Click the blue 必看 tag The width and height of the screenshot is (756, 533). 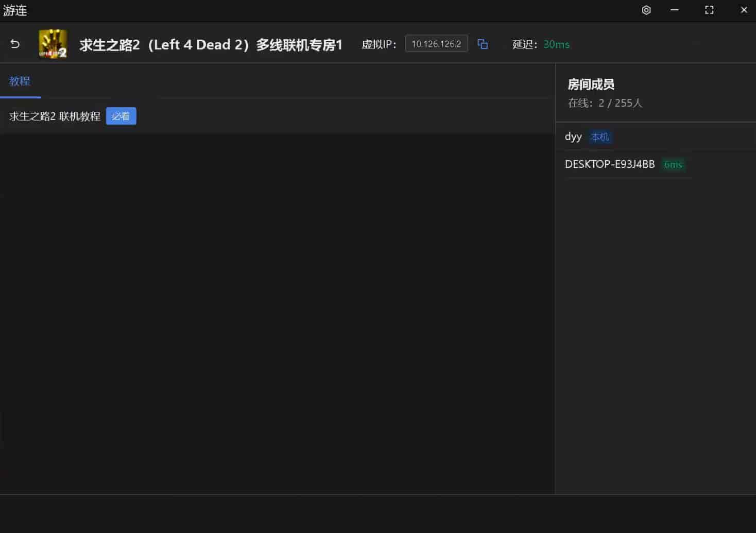[121, 116]
